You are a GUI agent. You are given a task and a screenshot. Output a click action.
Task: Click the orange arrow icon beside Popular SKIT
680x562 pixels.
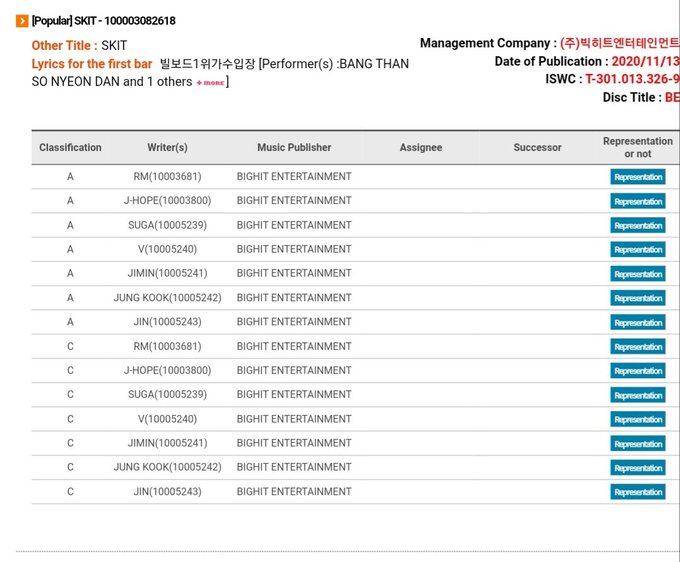(22, 21)
